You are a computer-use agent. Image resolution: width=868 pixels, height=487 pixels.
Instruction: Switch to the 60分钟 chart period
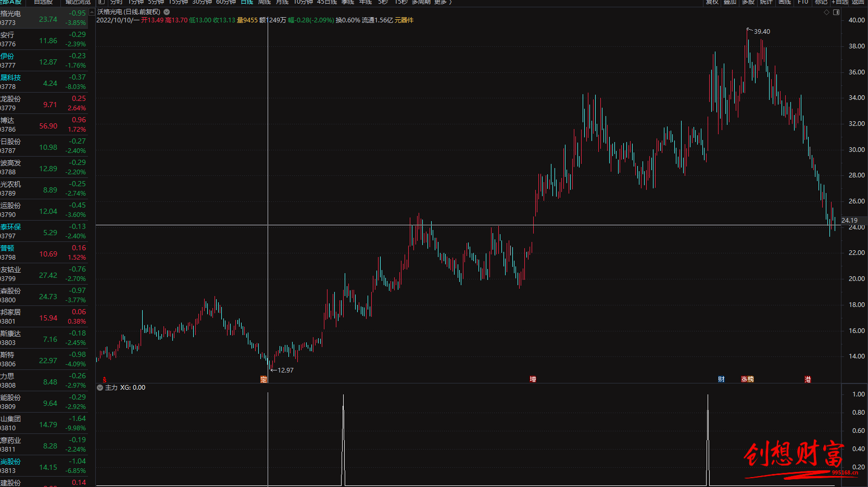pos(226,2)
